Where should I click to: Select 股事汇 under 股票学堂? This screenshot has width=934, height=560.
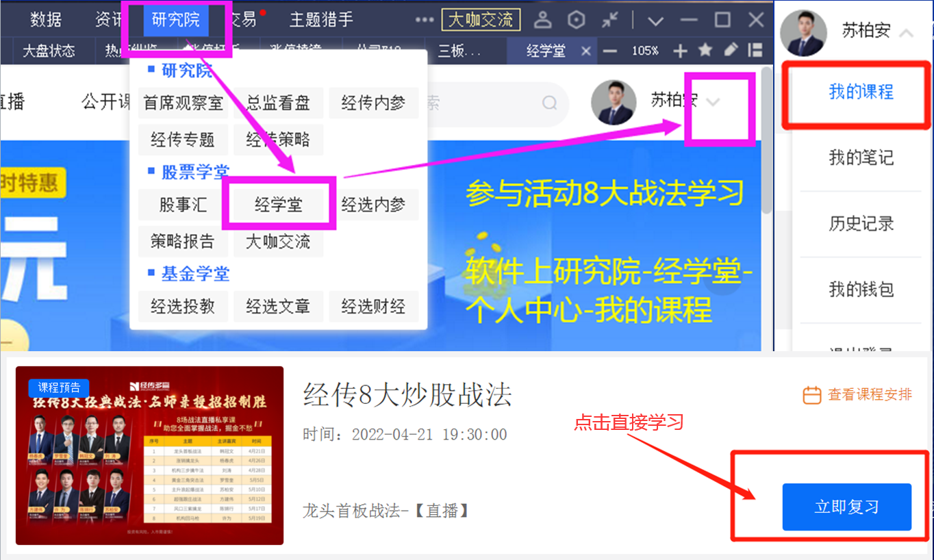coord(183,204)
